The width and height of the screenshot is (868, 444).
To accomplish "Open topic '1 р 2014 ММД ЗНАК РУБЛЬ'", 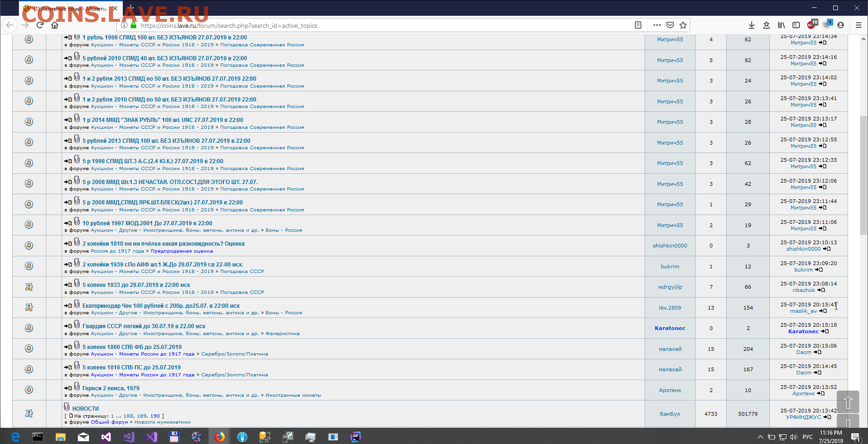I will 163,120.
